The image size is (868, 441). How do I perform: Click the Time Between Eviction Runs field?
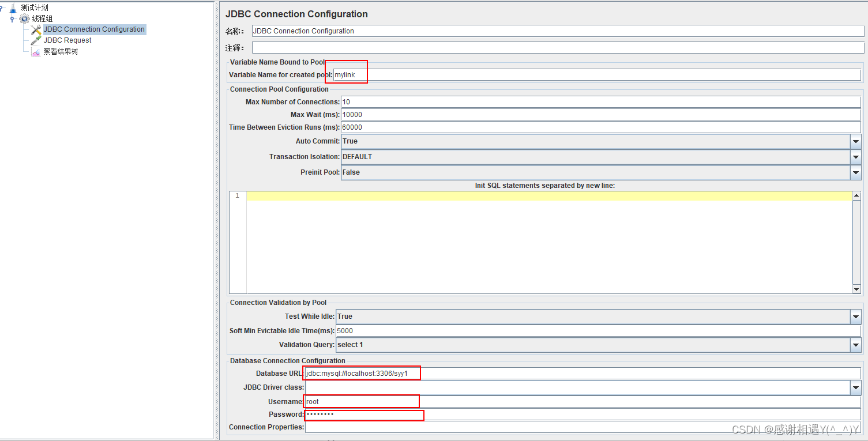pyautogui.click(x=601, y=127)
